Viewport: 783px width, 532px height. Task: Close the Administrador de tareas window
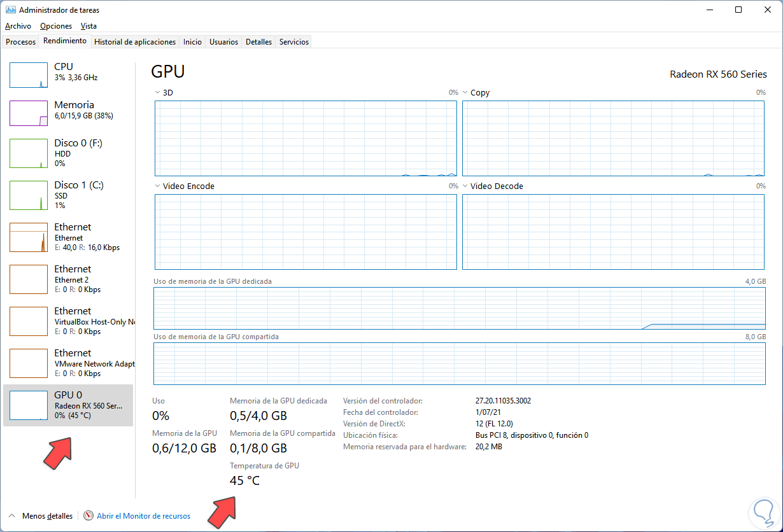767,10
